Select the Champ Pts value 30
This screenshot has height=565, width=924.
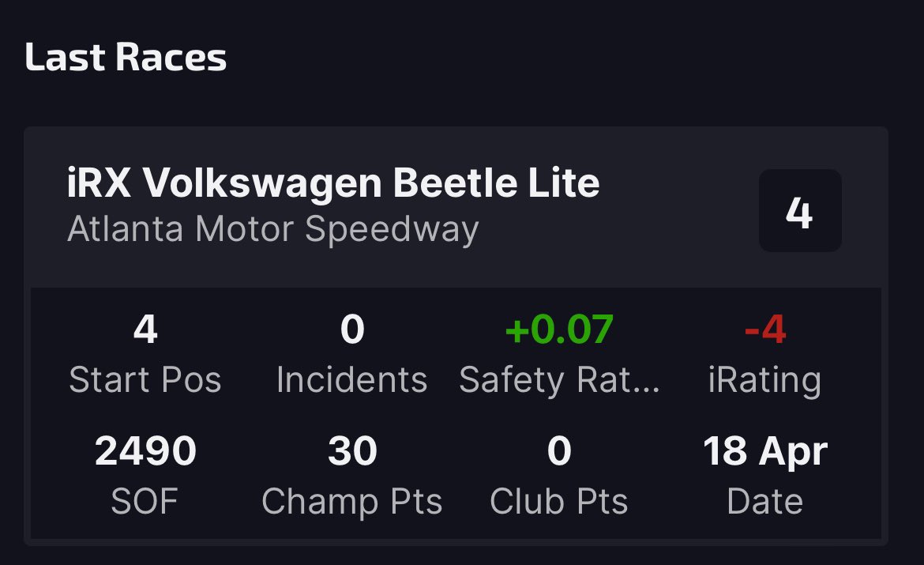pyautogui.click(x=351, y=450)
